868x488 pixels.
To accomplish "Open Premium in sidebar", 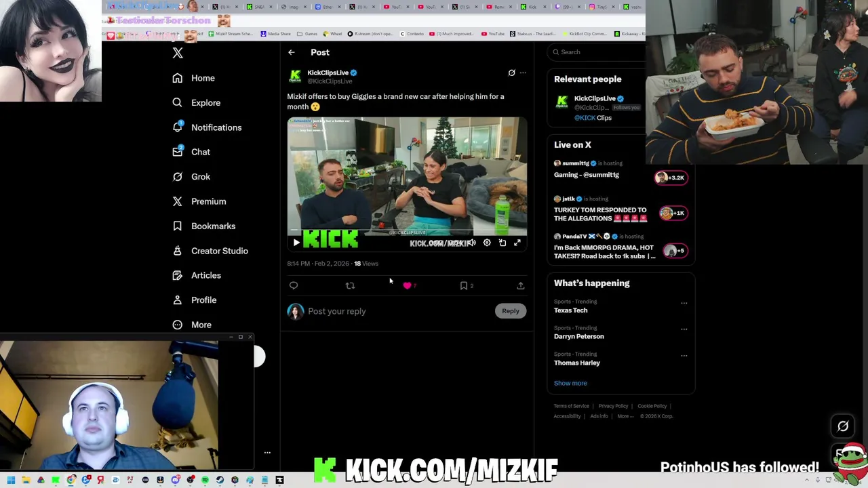I will pyautogui.click(x=199, y=201).
